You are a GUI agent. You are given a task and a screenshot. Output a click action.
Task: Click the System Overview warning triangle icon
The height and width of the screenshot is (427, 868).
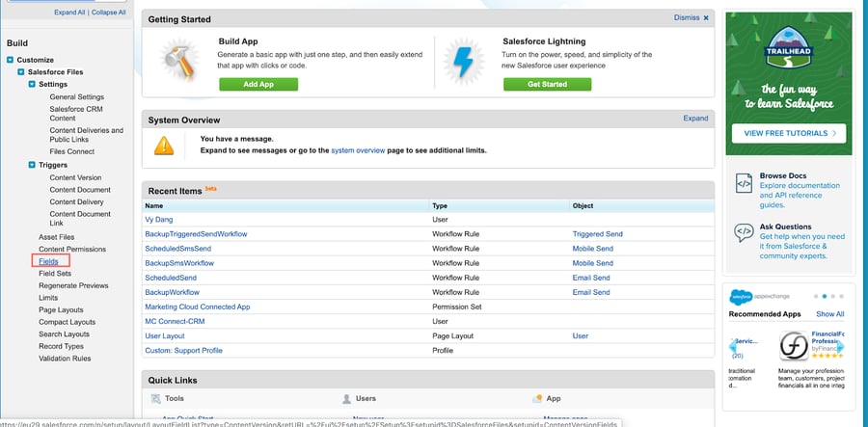coord(164,146)
